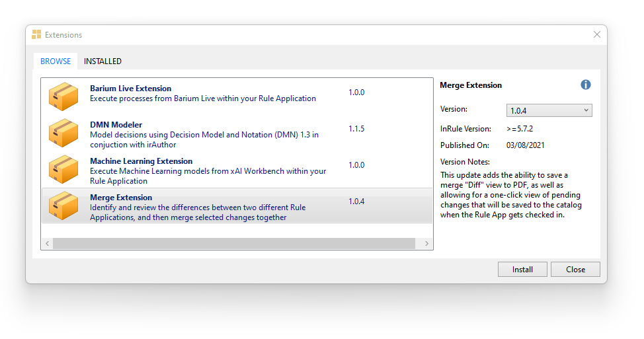This screenshot has height=339, width=644.
Task: Close the Extensions dialog with the X
Action: pos(596,34)
